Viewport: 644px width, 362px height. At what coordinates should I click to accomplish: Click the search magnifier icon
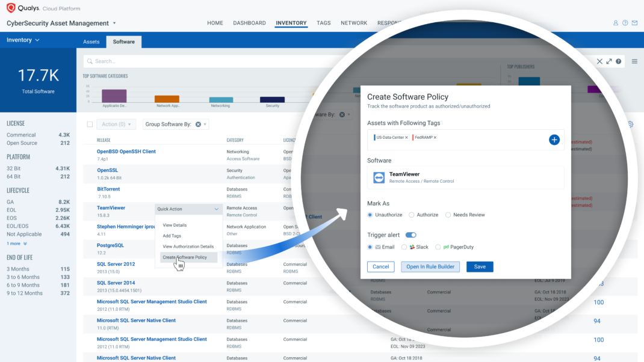(90, 61)
